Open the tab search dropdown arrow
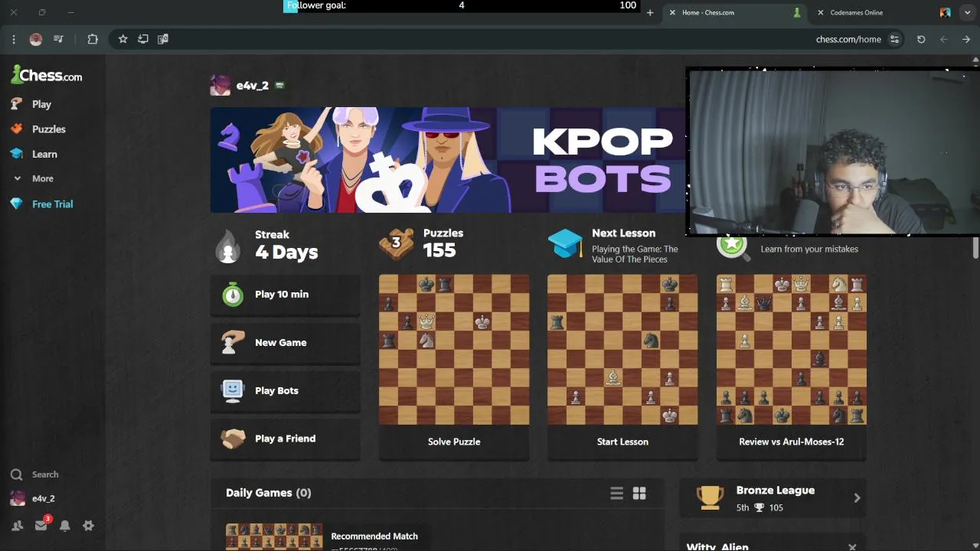 pyautogui.click(x=968, y=12)
